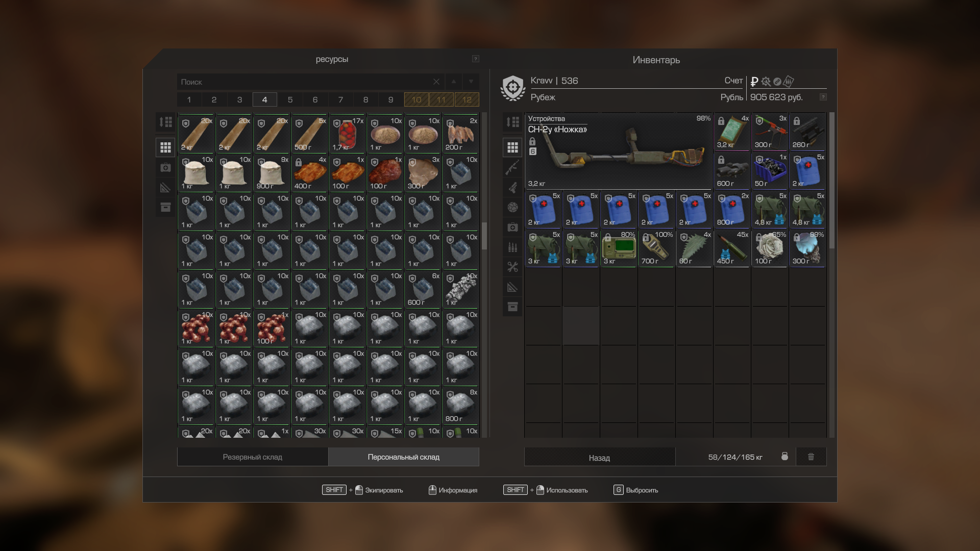Sort items in the Инвентарь panel

(512, 122)
